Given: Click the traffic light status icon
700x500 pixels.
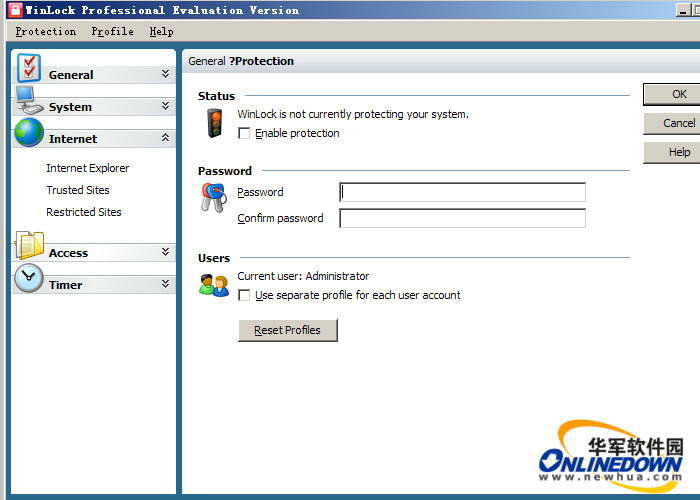Looking at the screenshot, I should point(215,123).
